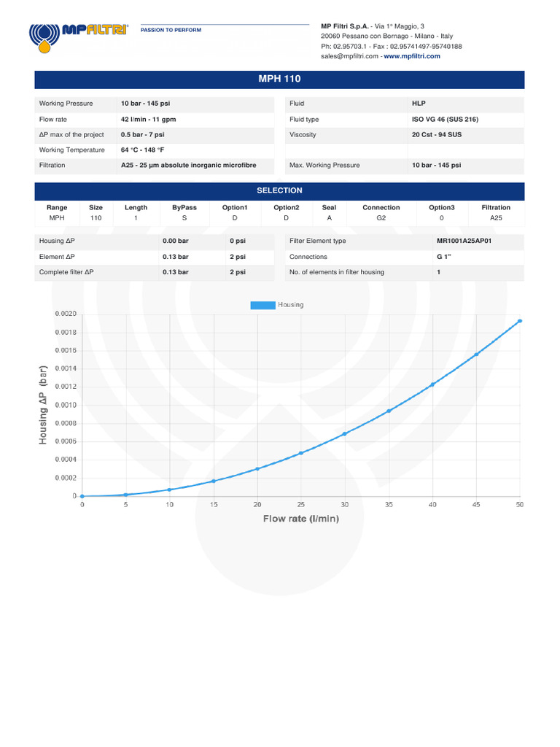
Task: Click the Working Pressure value 10 bar - 145 psi
Action: (x=145, y=104)
